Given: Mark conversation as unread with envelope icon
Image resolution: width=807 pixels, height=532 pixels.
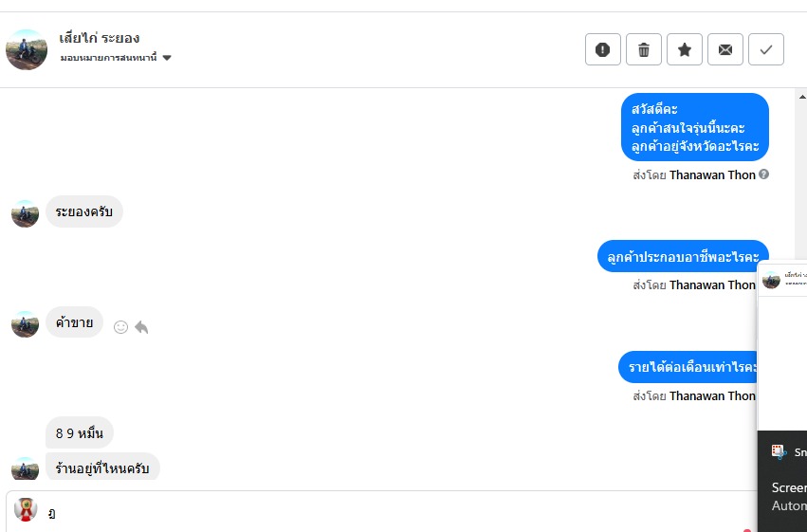Looking at the screenshot, I should click(x=725, y=49).
